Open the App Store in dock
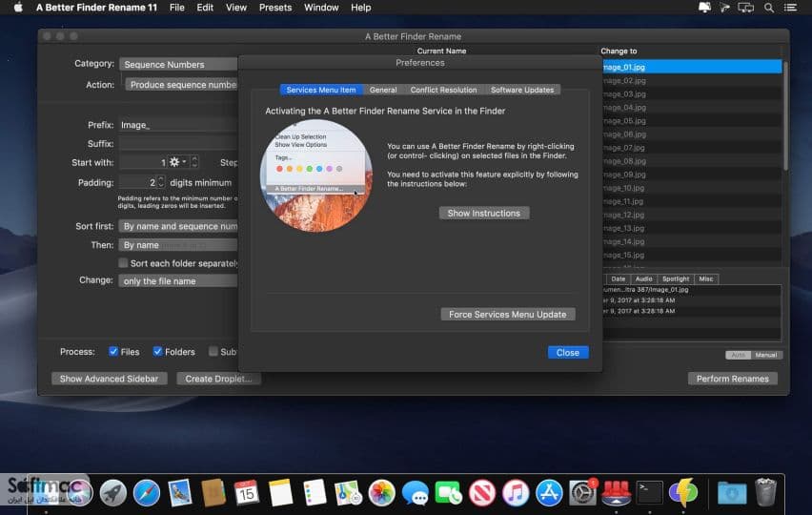 [x=549, y=492]
